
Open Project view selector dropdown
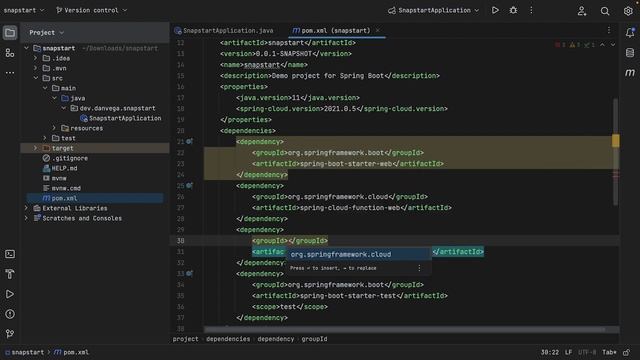(47, 32)
